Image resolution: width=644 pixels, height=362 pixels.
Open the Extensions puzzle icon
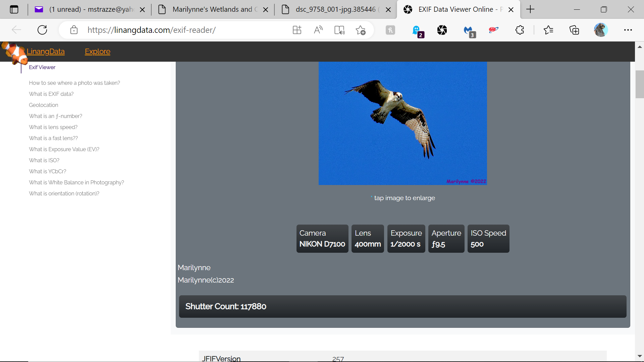click(520, 30)
